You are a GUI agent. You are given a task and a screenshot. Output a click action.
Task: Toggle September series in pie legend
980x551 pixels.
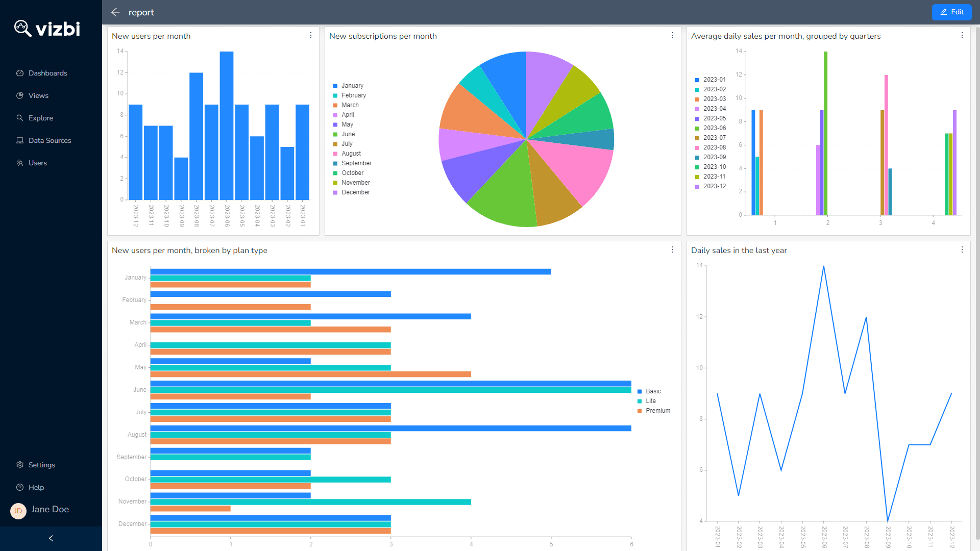[353, 163]
